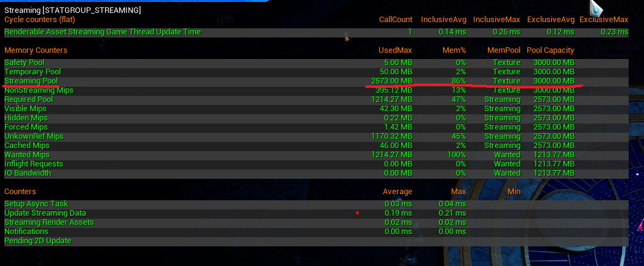Select the Visible Mips row label

[x=25, y=108]
